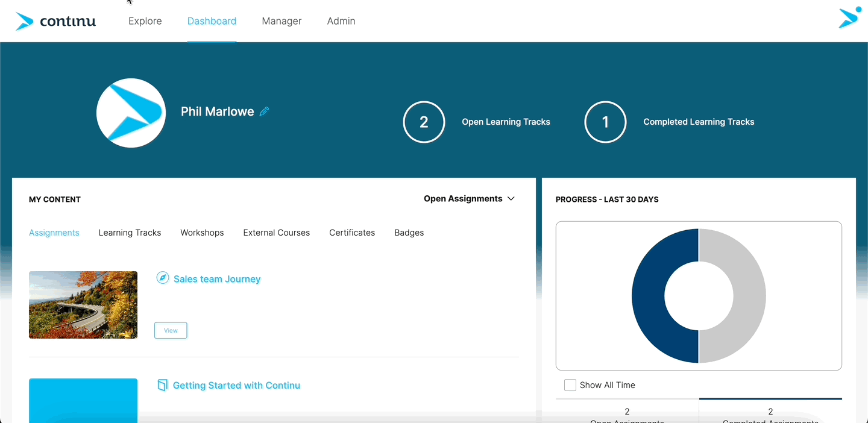Click the open learning tracks count circle
This screenshot has width=868, height=423.
pyautogui.click(x=424, y=122)
